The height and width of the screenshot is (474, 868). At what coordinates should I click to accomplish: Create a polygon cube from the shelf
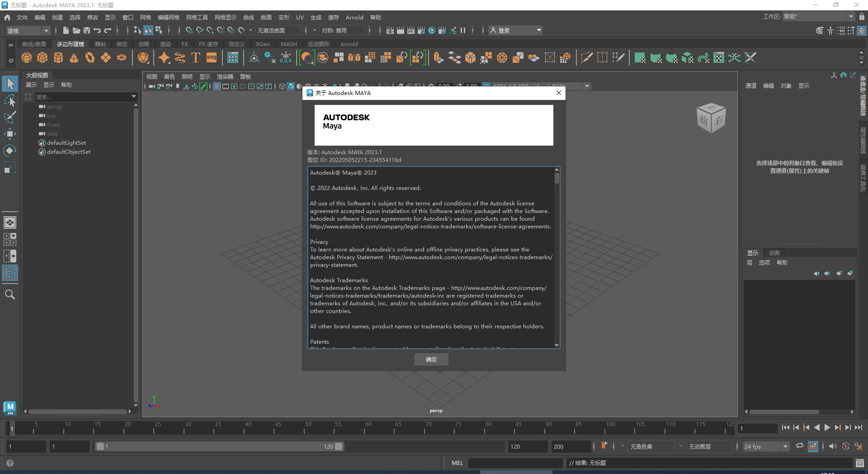42,58
